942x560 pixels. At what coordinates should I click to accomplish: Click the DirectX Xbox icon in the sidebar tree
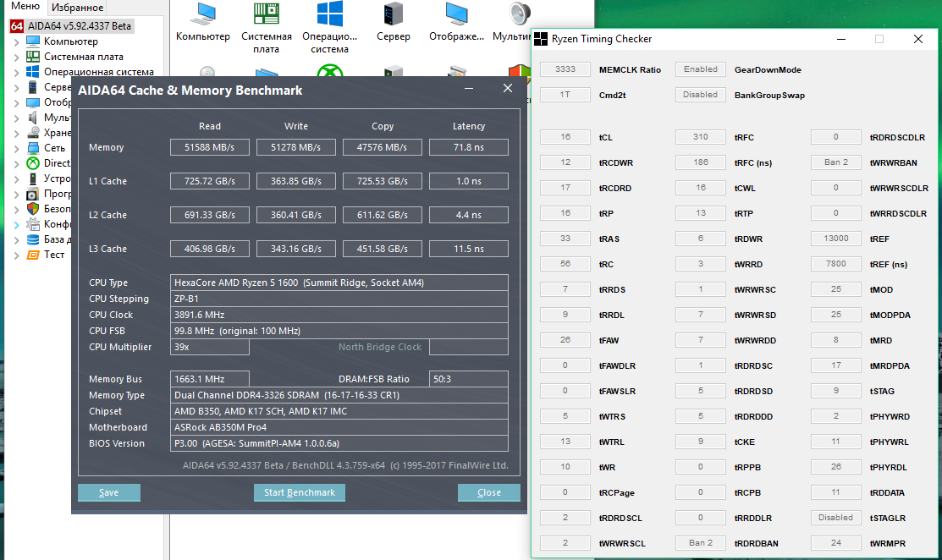coord(33,163)
